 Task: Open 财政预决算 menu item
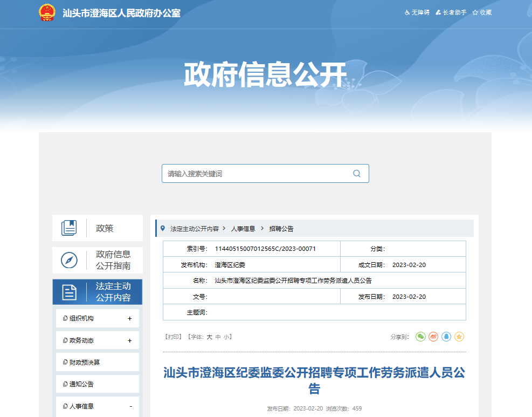(85, 363)
